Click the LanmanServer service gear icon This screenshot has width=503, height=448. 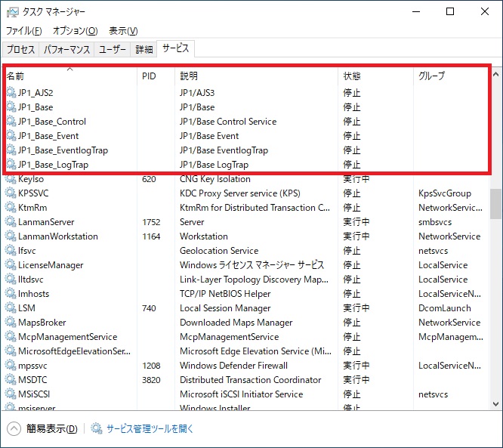11,222
